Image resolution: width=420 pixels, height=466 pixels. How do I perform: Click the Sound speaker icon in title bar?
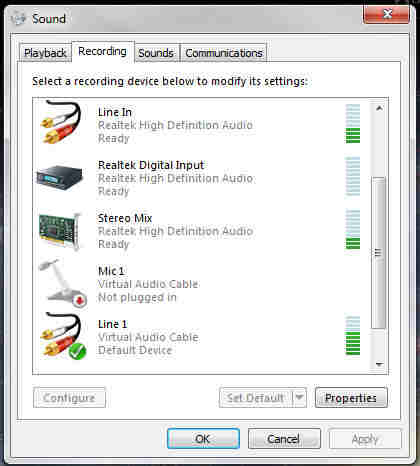[18, 18]
